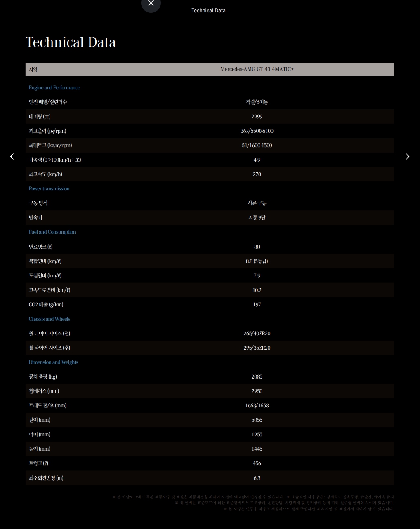420x529 pixels.
Task: Click the acceleration value 4.9
Action: (x=257, y=160)
